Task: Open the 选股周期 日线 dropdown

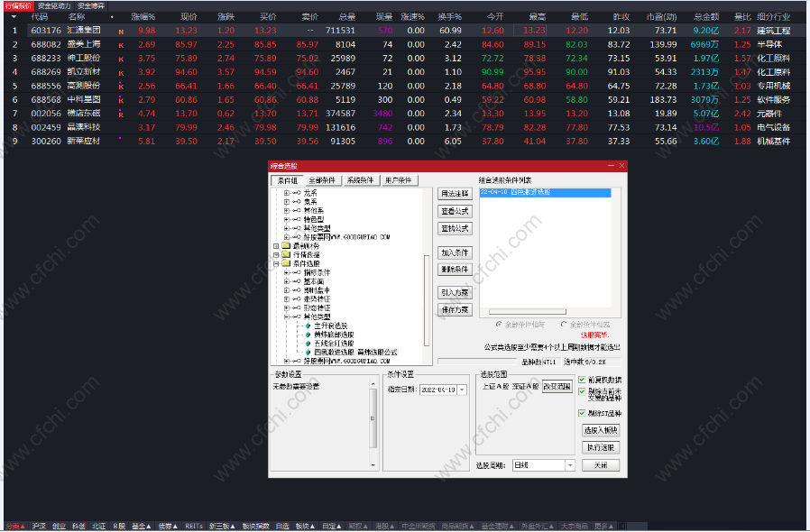Action: [570, 465]
